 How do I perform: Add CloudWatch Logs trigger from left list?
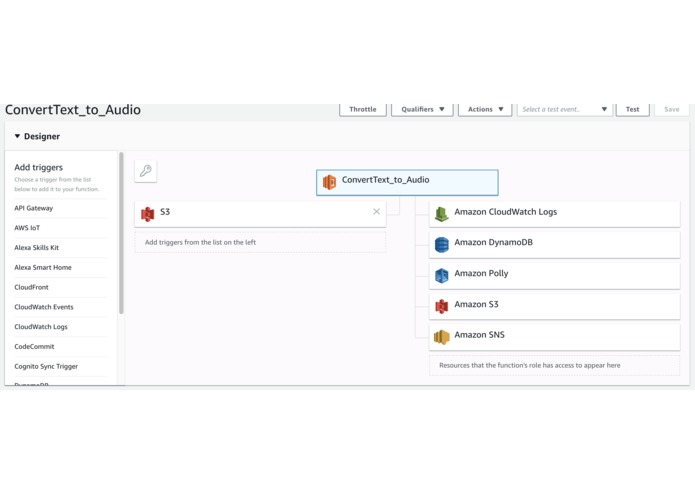pos(41,327)
